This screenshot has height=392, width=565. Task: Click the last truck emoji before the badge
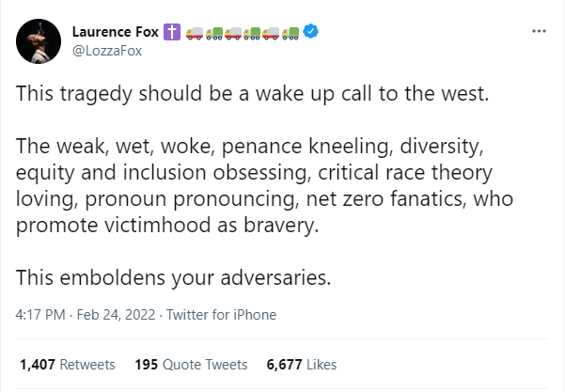tap(290, 32)
